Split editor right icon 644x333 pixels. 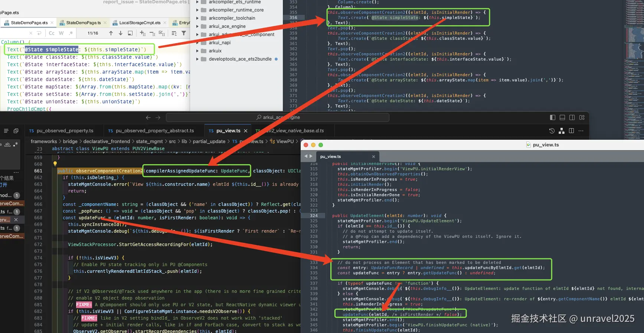(x=571, y=131)
